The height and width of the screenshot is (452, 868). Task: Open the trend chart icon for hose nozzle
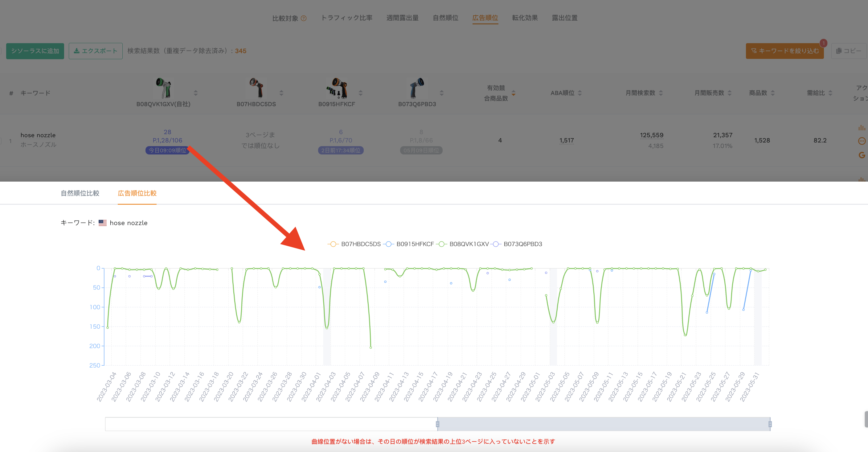click(862, 128)
